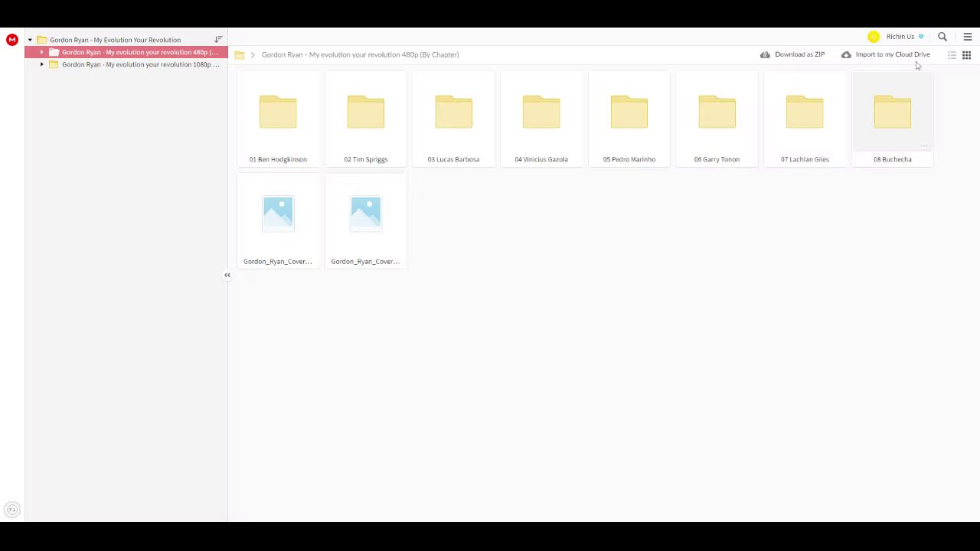This screenshot has height=551, width=980.
Task: Open the options dots on 08 Buchecha
Action: [x=924, y=145]
